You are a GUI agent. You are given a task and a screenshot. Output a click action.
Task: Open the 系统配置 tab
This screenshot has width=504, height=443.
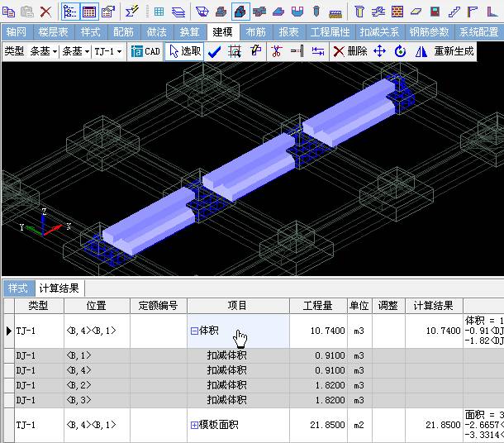[x=478, y=32]
